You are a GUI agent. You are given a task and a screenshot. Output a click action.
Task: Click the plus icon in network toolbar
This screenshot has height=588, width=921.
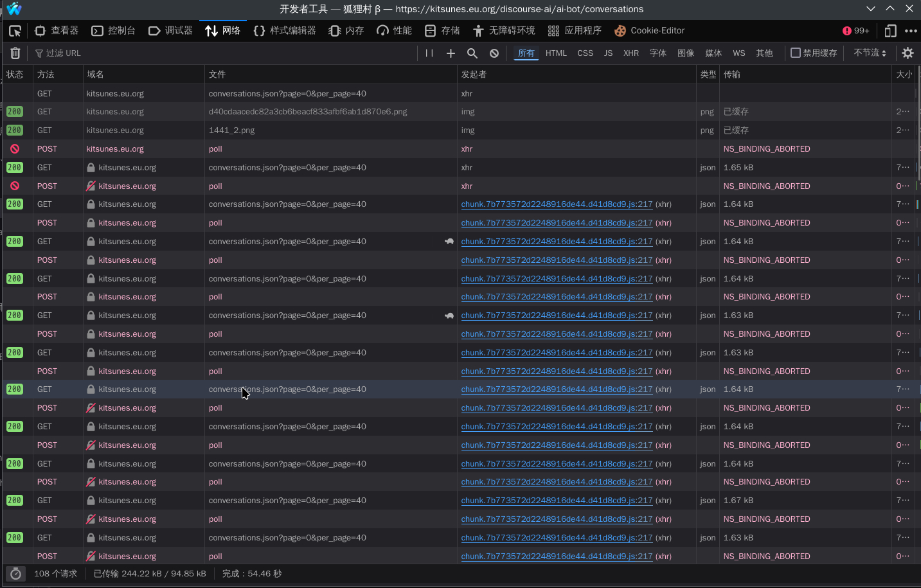click(x=451, y=53)
